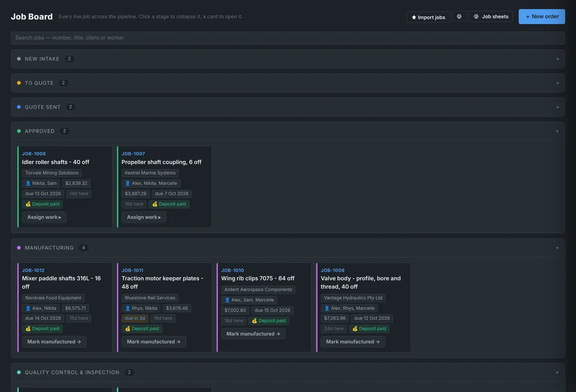Click the Vantage Hydraulics Pty Ltd client tag
Viewport: 576px width, 392px height.
(353, 298)
